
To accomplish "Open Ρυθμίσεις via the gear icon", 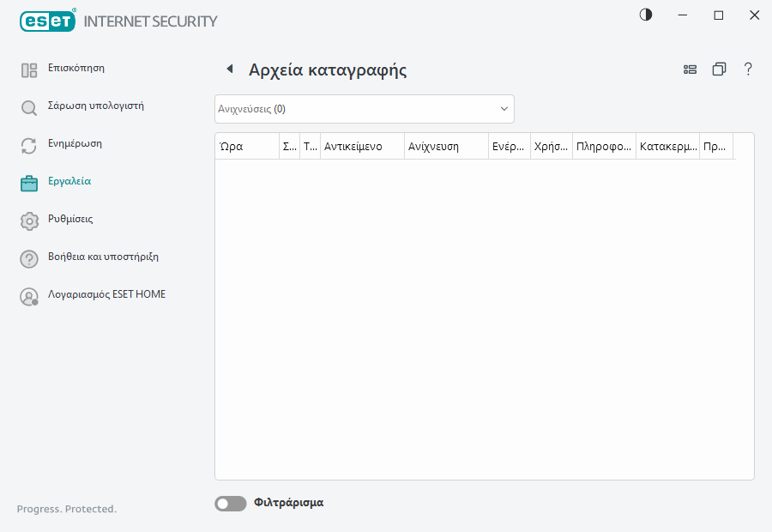I will [x=28, y=221].
